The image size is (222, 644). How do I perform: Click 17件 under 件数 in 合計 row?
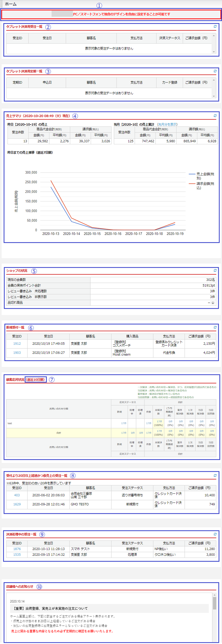pos(149,433)
